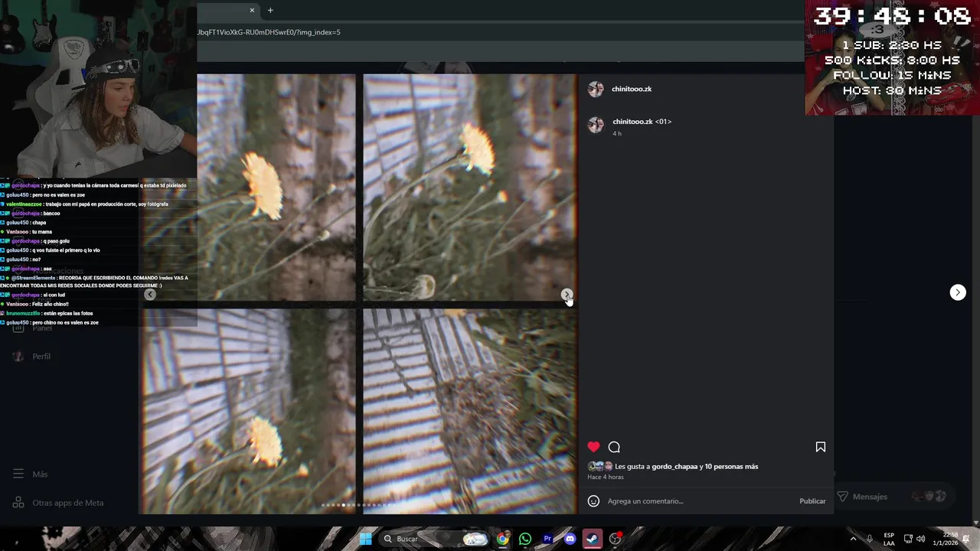Image resolution: width=980 pixels, height=551 pixels.
Task: Open Perfil in the sidebar
Action: 32,357
